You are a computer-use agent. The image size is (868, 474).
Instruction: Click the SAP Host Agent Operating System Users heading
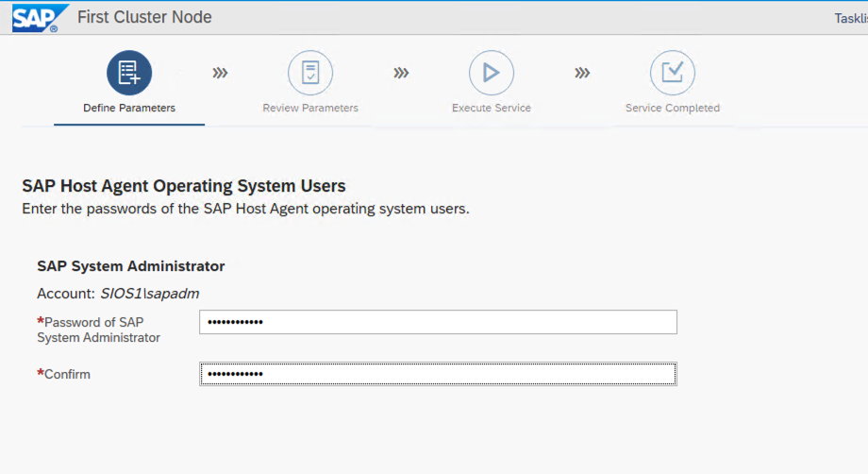pos(184,186)
